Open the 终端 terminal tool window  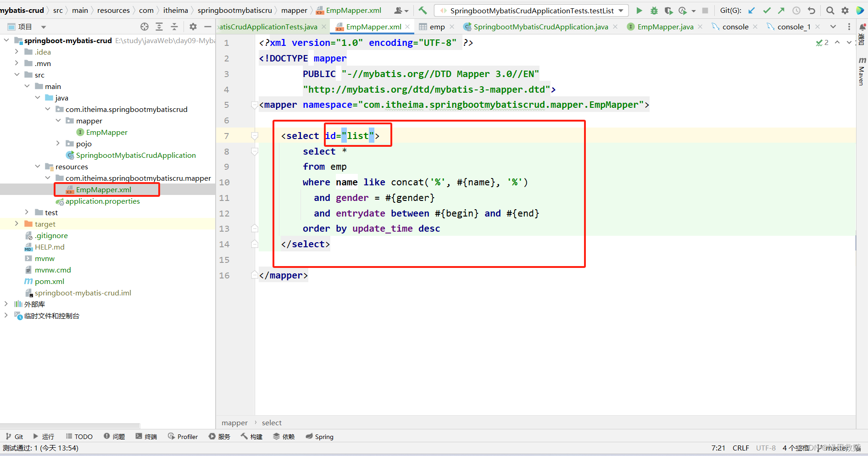coord(146,436)
